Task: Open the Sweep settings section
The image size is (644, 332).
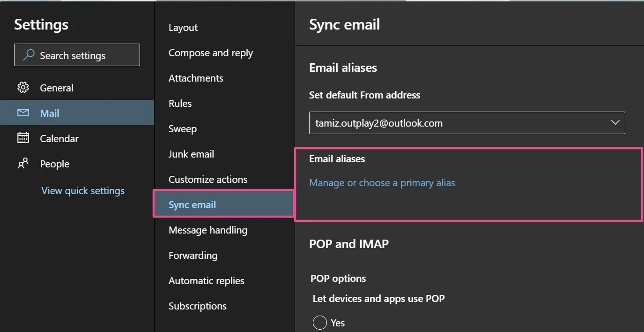Action: coord(182,128)
